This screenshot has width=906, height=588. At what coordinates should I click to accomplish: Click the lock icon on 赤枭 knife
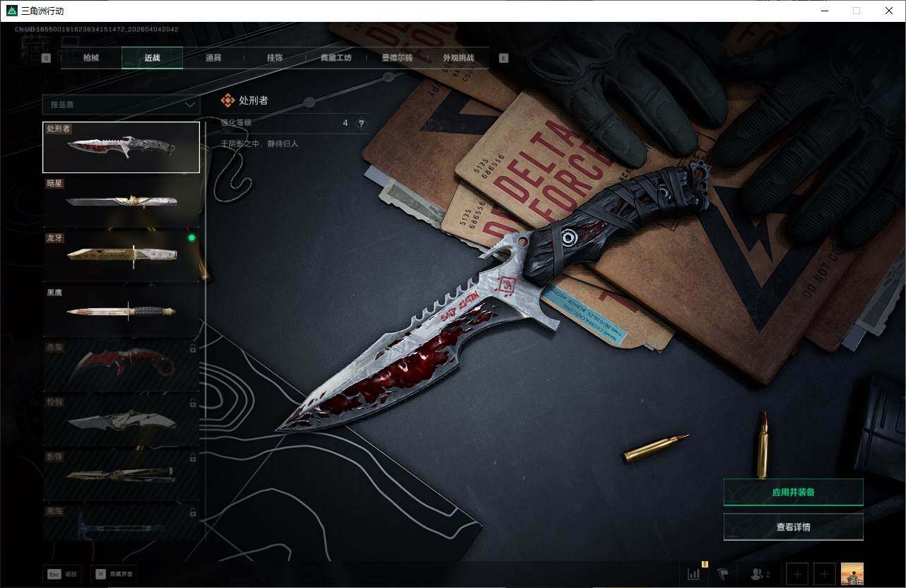[x=193, y=348]
